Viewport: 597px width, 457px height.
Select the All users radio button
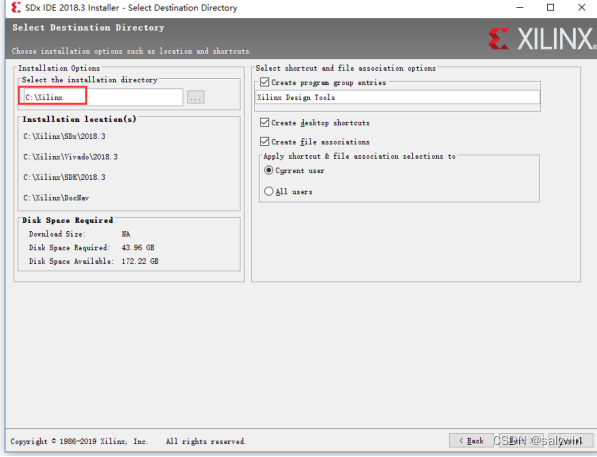(269, 191)
